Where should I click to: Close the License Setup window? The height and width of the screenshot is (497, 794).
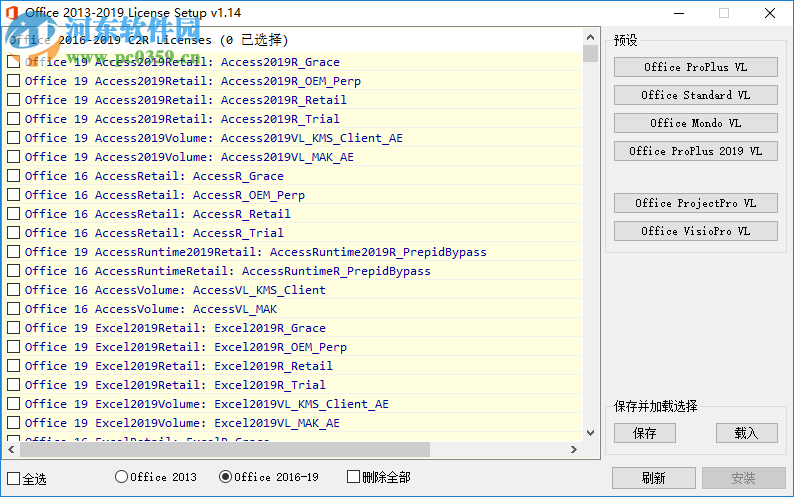click(x=770, y=13)
